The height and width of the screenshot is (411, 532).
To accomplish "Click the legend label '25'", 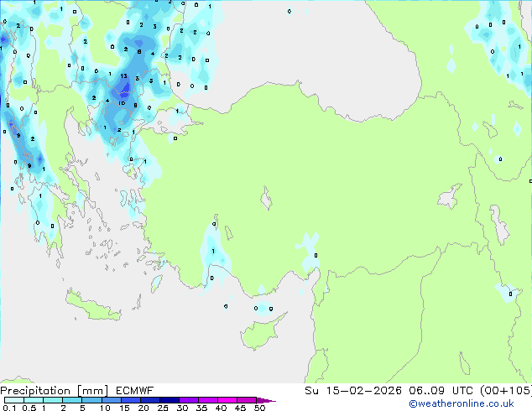I will [x=163, y=408].
